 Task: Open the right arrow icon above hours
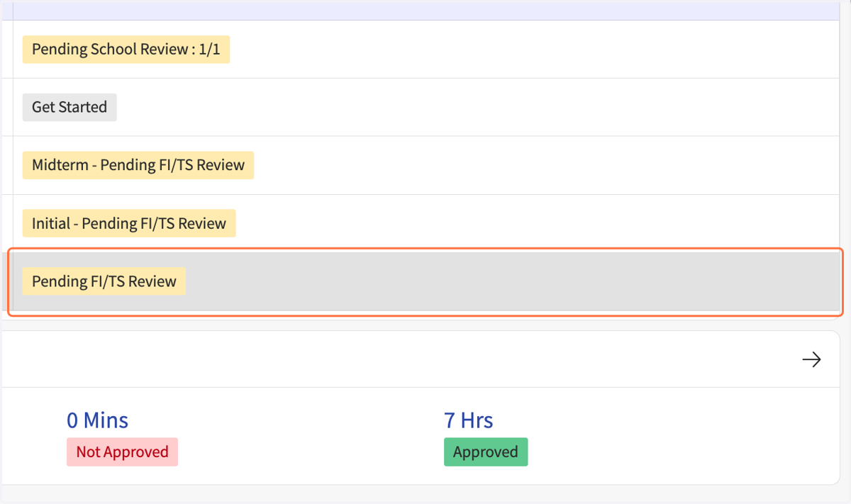point(811,359)
